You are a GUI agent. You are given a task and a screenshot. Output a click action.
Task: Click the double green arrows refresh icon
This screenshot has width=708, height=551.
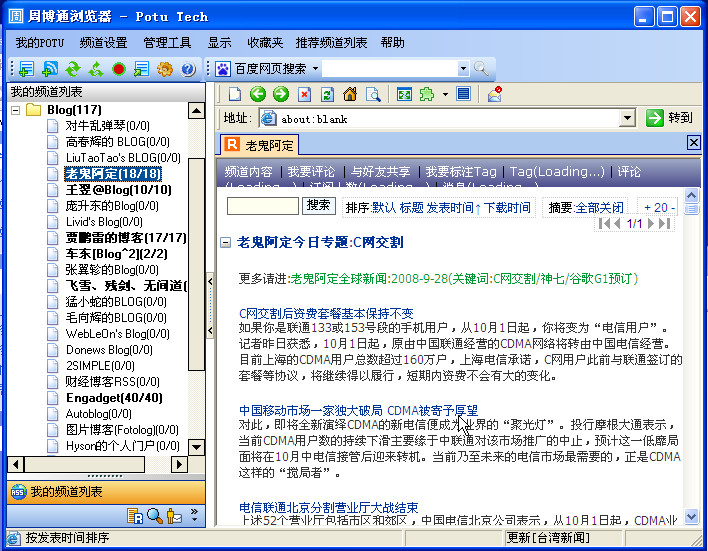pyautogui.click(x=73, y=69)
